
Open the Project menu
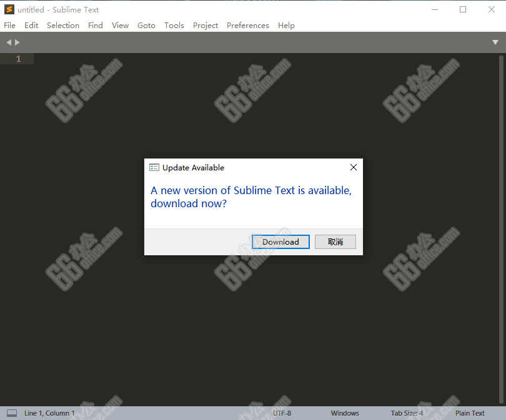click(206, 26)
